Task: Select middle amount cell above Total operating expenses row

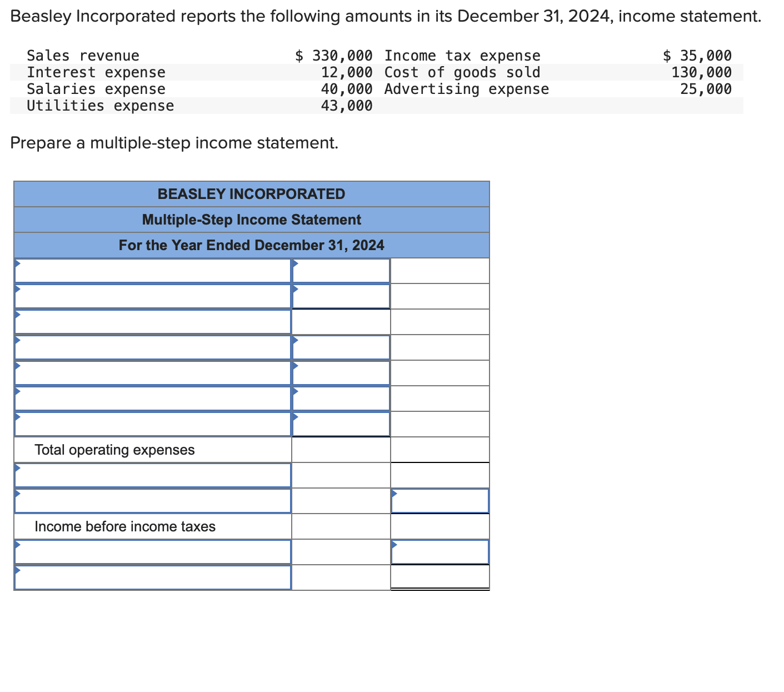Action: tap(341, 424)
